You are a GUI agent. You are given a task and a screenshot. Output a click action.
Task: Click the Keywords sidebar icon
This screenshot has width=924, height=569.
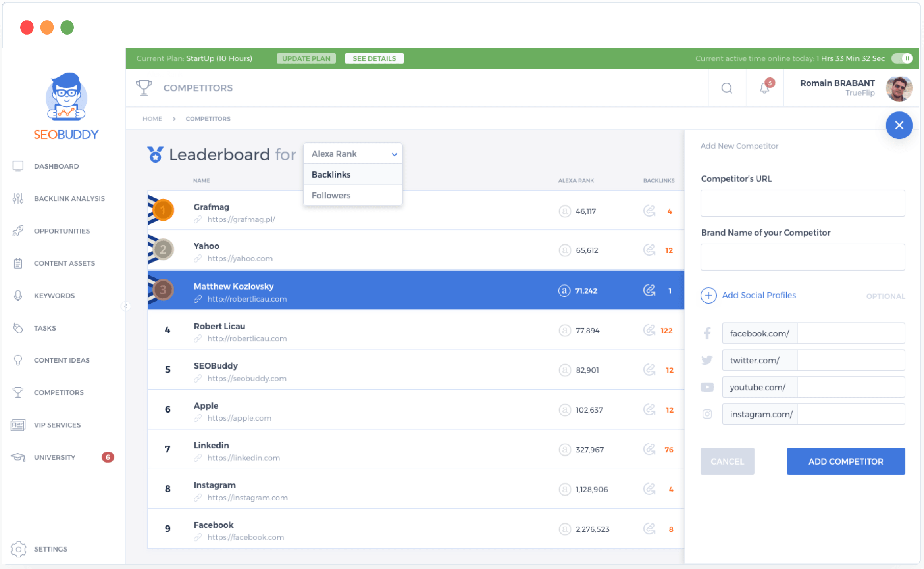[18, 295]
